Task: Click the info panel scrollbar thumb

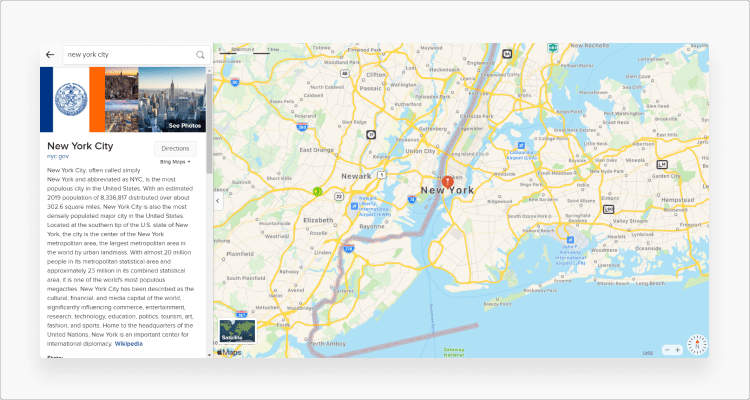Action: (x=209, y=124)
